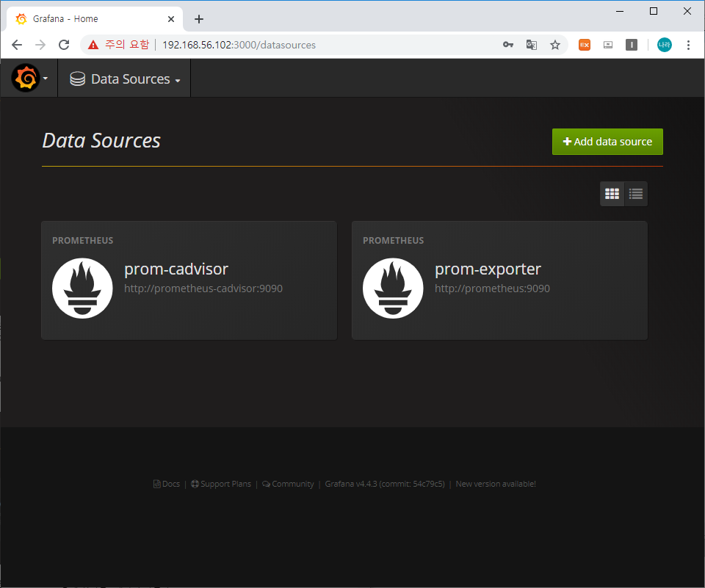Open the Docs footer link
The width and height of the screenshot is (705, 588).
point(167,484)
